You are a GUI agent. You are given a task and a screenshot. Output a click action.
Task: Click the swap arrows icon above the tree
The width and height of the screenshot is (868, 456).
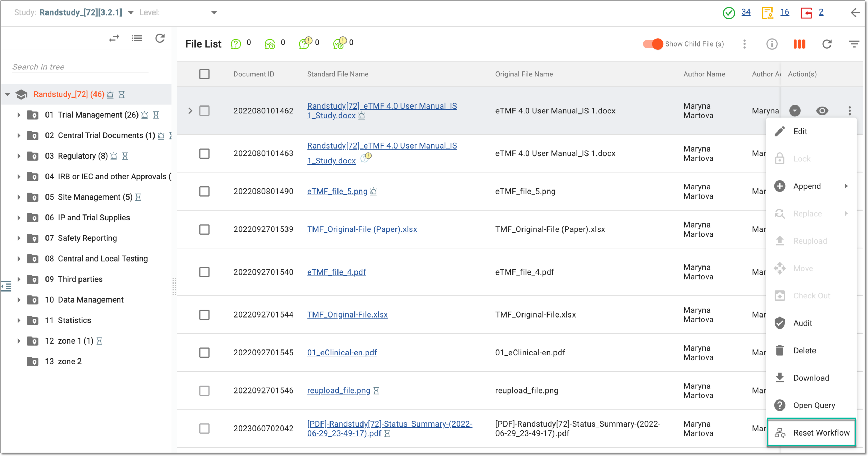coord(114,38)
